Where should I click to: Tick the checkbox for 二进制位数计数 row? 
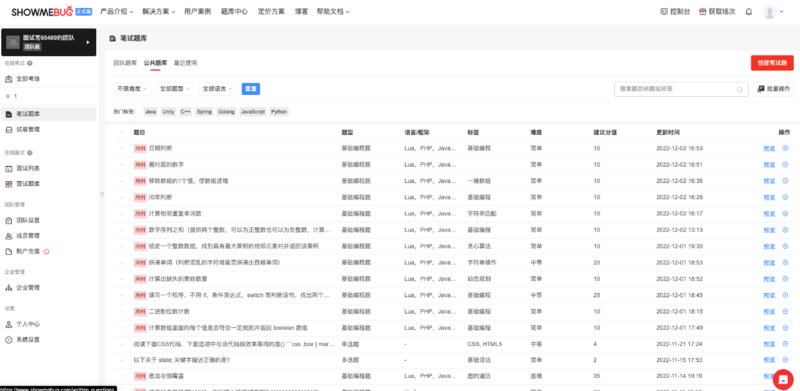(122, 311)
